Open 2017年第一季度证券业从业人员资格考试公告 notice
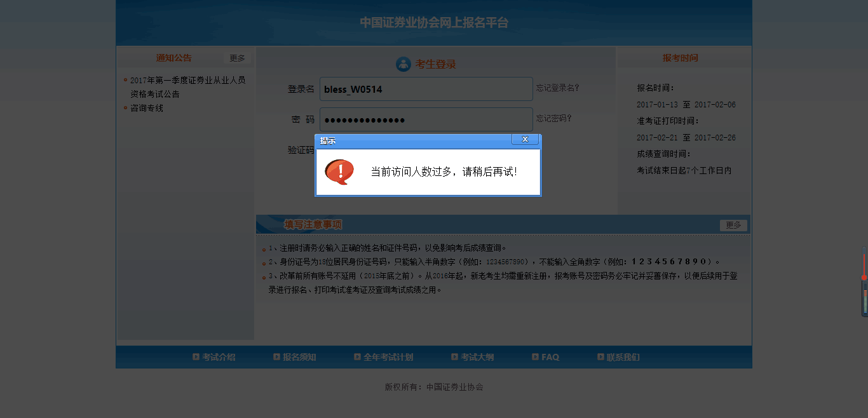This screenshot has height=418, width=868. pos(187,87)
